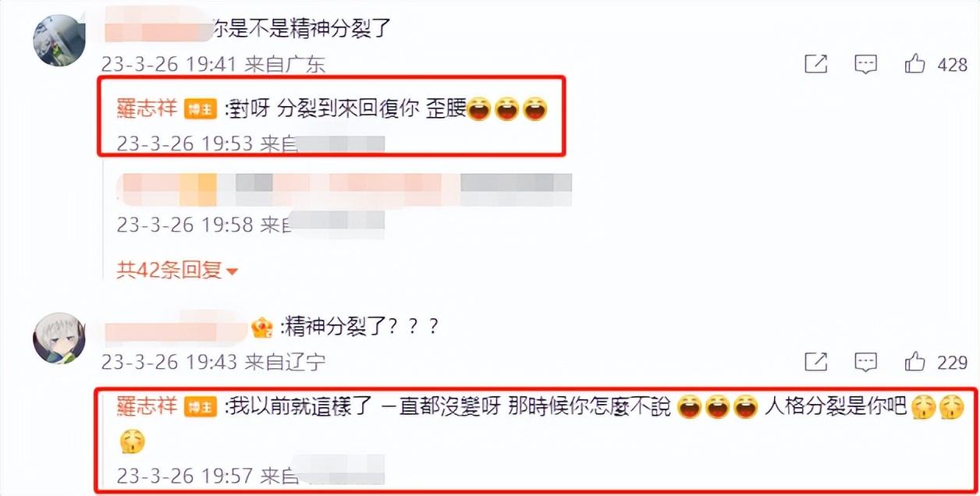
Task: Share the comment posted from 辽宁
Action: (x=815, y=362)
